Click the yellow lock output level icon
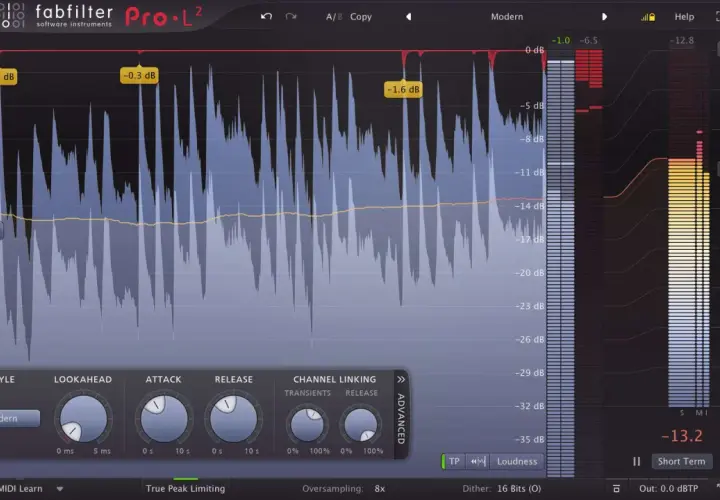 tap(648, 17)
